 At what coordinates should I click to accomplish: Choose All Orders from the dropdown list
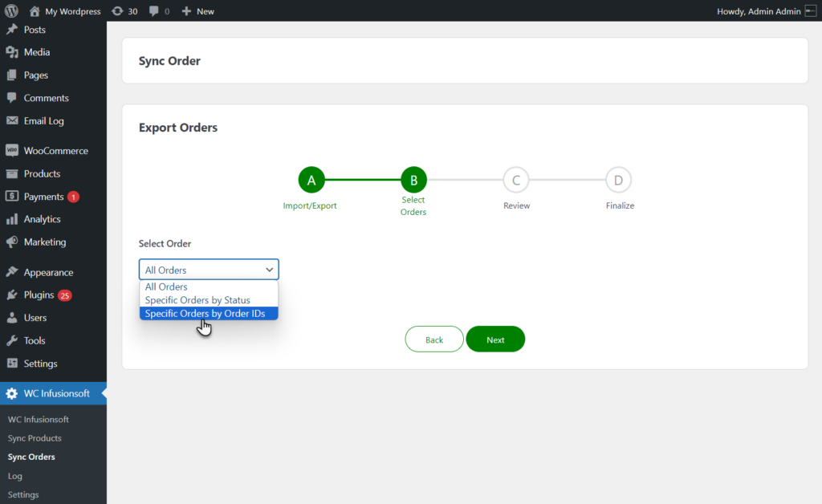pos(209,287)
